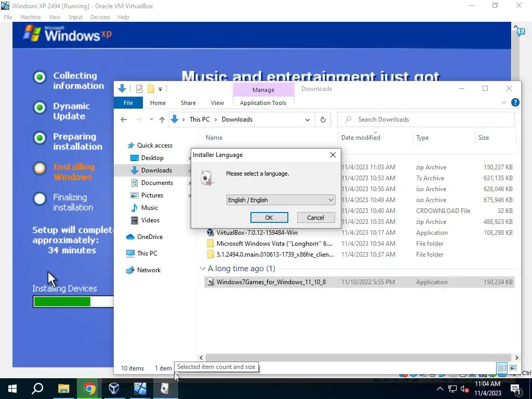Screen dimensions: 532x399
Task: Cancel the Installer Language dialog
Action: 315,218
